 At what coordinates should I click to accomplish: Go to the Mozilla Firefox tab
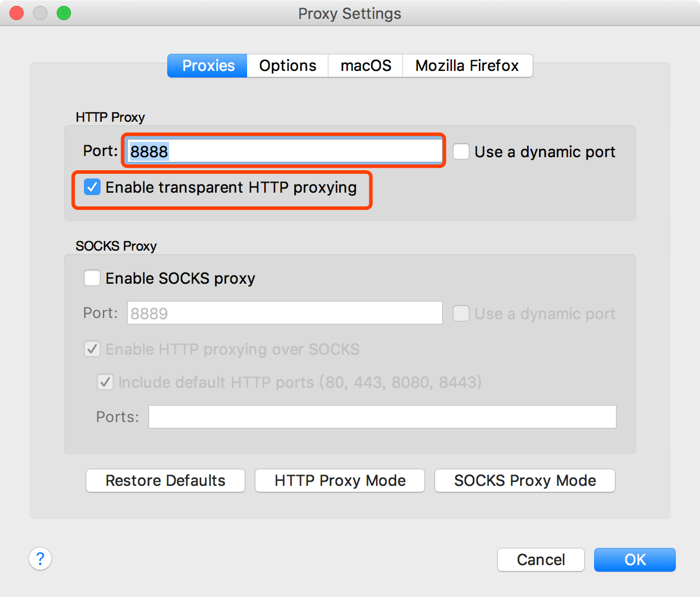point(467,66)
